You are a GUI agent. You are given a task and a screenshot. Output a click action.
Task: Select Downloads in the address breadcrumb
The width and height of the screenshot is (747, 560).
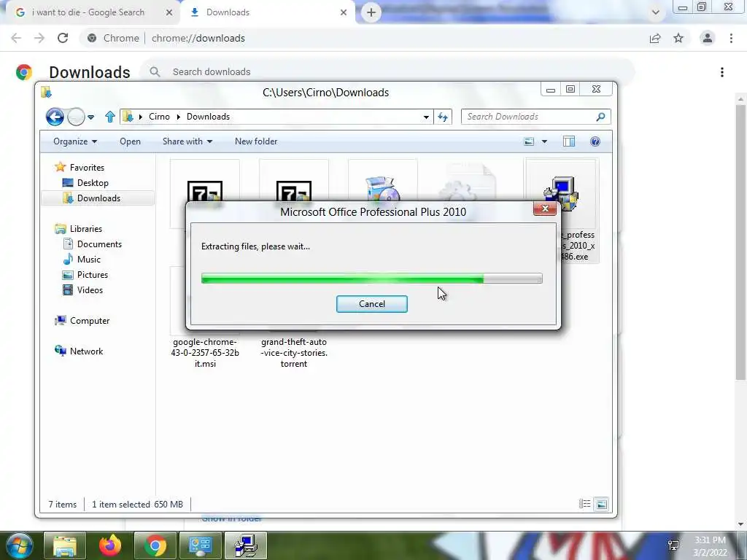click(x=208, y=117)
